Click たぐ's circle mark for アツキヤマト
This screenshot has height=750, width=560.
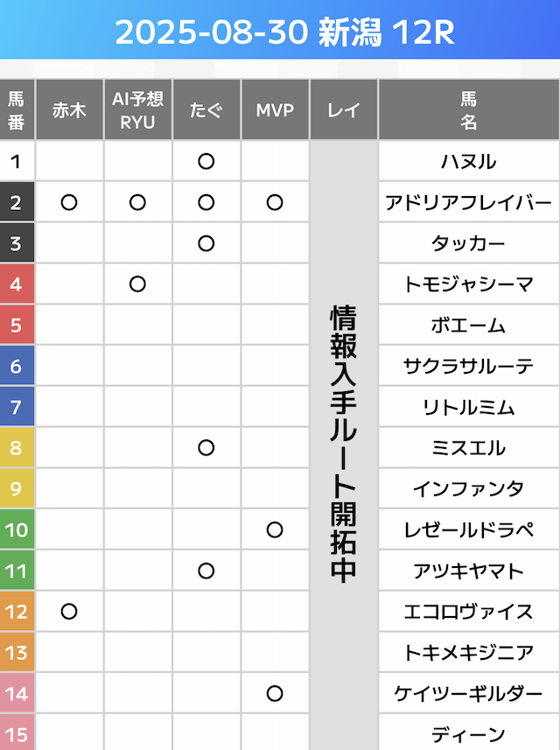pyautogui.click(x=206, y=571)
